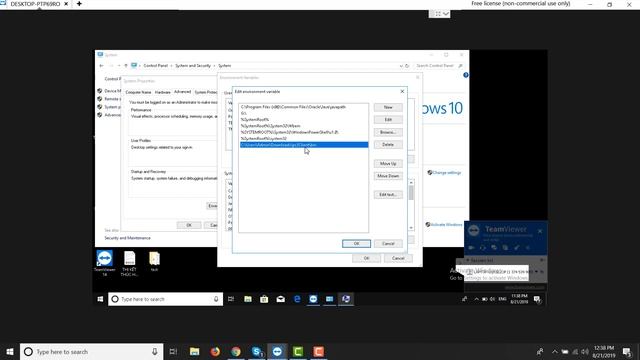Open Device Manager link in System window
The height and width of the screenshot is (360, 640).
point(112,91)
